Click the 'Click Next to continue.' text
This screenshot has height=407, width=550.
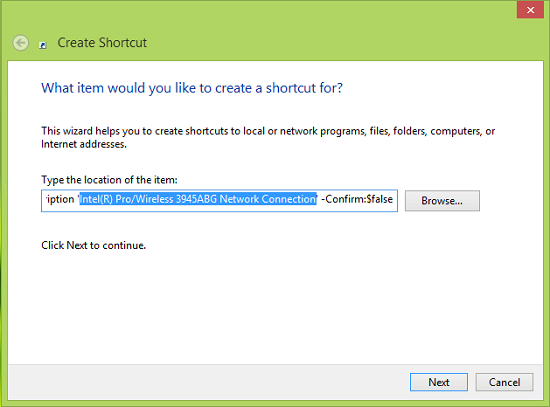pos(93,245)
